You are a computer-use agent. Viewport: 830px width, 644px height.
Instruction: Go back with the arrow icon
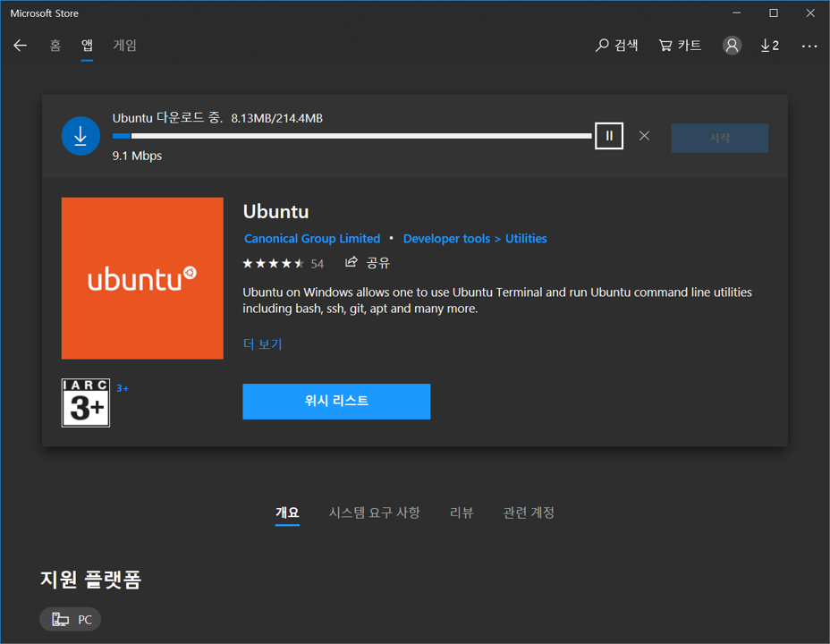pos(20,46)
